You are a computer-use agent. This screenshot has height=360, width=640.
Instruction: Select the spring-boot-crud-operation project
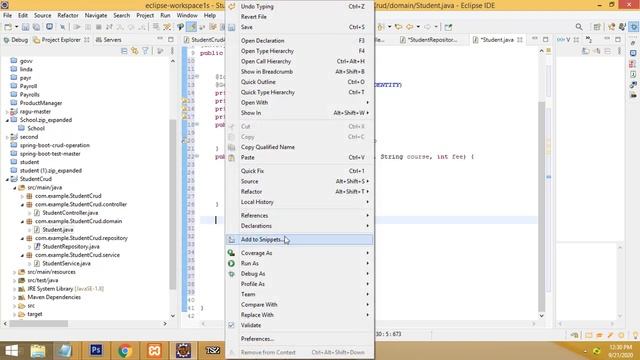[55, 145]
